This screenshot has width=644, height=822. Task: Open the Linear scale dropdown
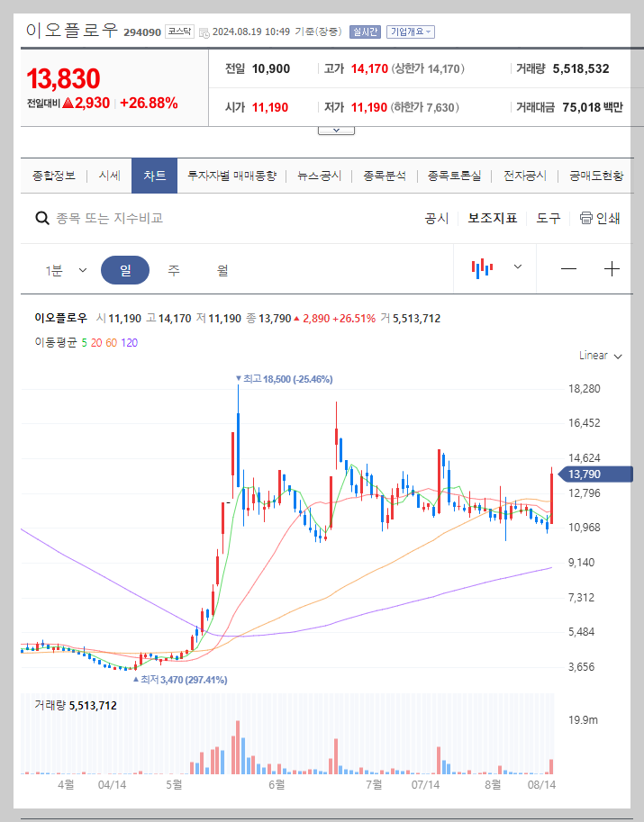point(600,356)
